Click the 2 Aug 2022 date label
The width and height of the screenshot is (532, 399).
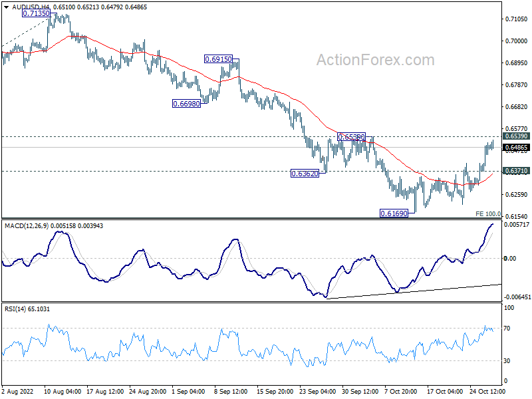(x=18, y=392)
